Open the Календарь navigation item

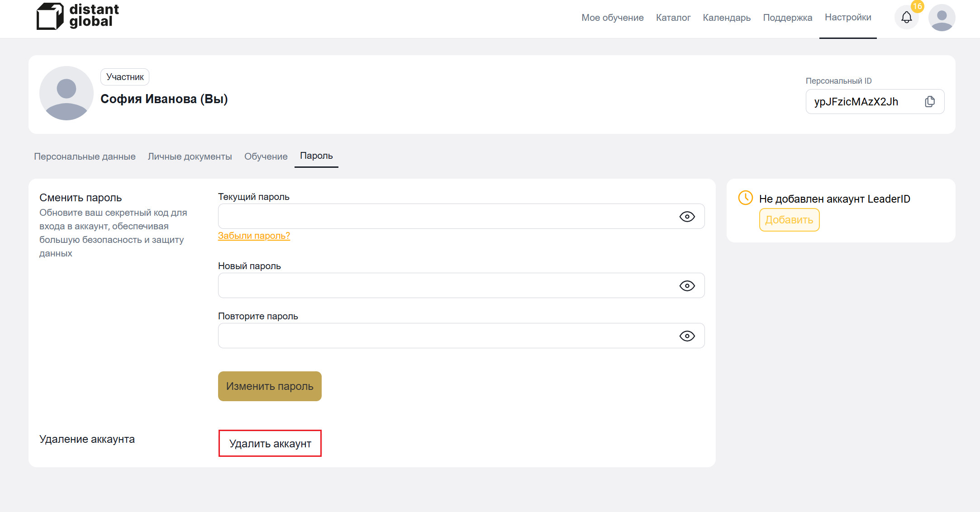pos(726,18)
